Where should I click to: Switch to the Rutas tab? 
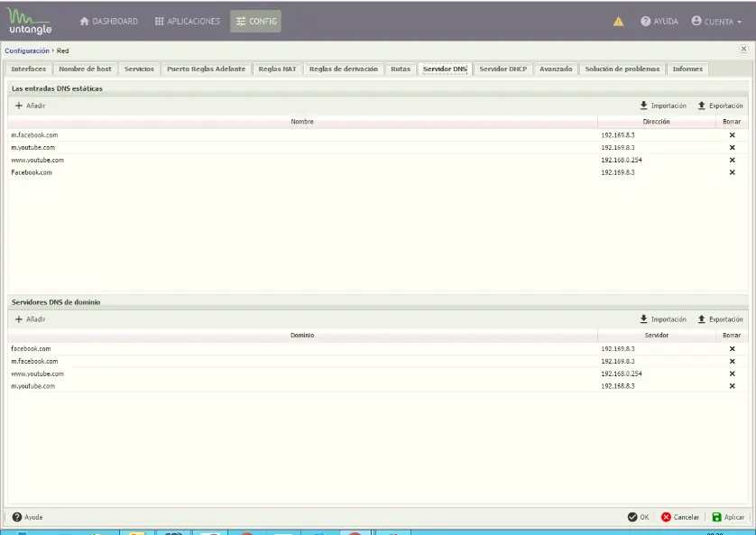[x=401, y=69]
